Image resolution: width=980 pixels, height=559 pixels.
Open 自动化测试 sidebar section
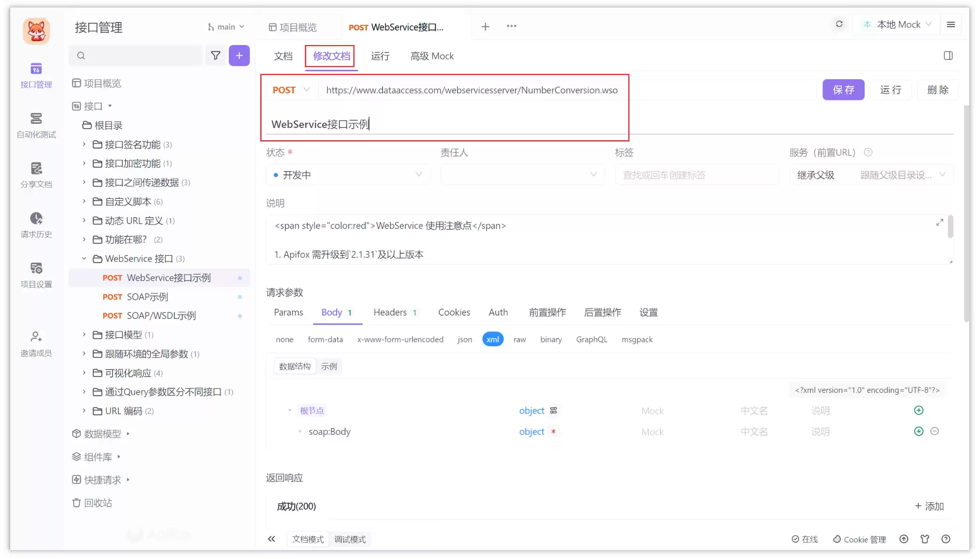click(36, 125)
